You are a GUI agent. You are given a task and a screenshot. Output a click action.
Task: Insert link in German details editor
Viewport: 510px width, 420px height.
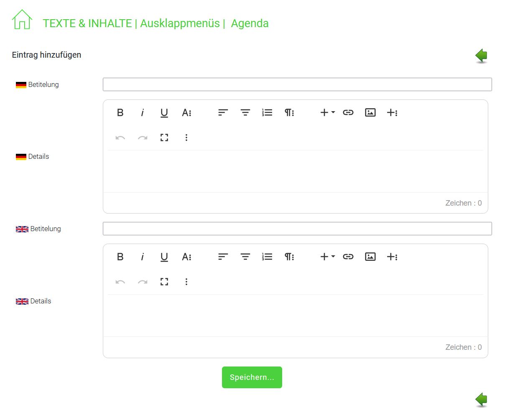click(x=348, y=112)
